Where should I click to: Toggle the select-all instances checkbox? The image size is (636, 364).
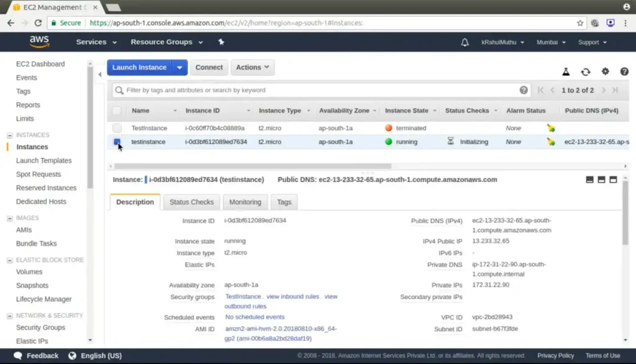point(117,111)
